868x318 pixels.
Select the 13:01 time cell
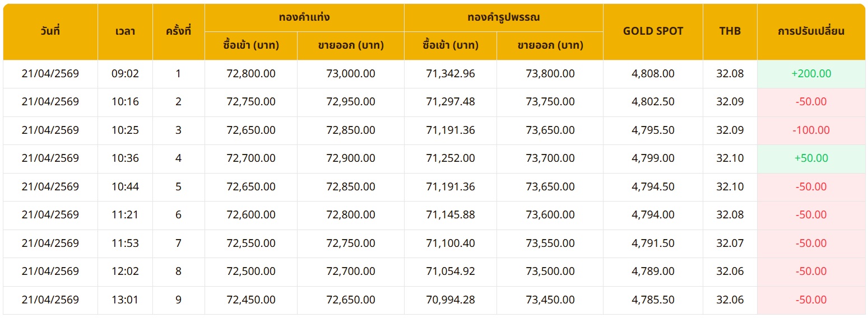point(125,300)
